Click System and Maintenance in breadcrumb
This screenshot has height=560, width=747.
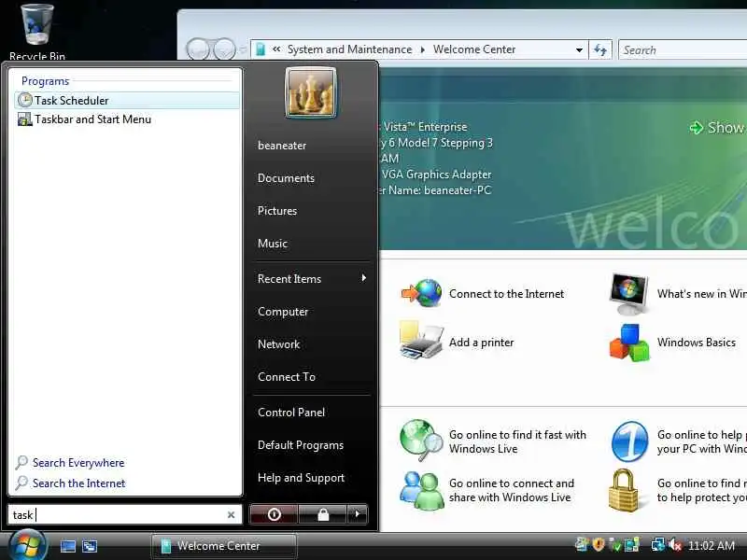349,49
